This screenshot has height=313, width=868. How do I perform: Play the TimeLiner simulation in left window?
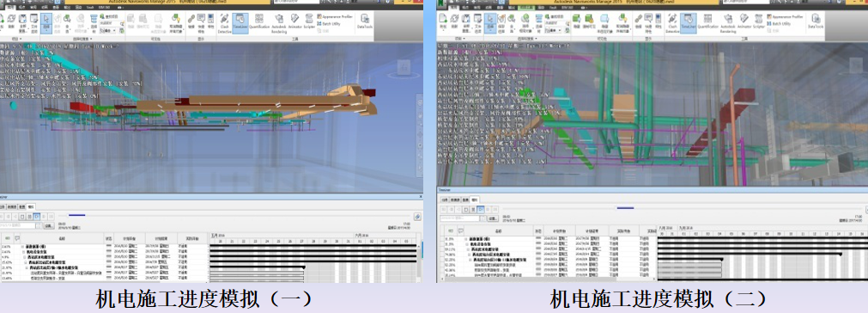pyautogui.click(x=37, y=217)
